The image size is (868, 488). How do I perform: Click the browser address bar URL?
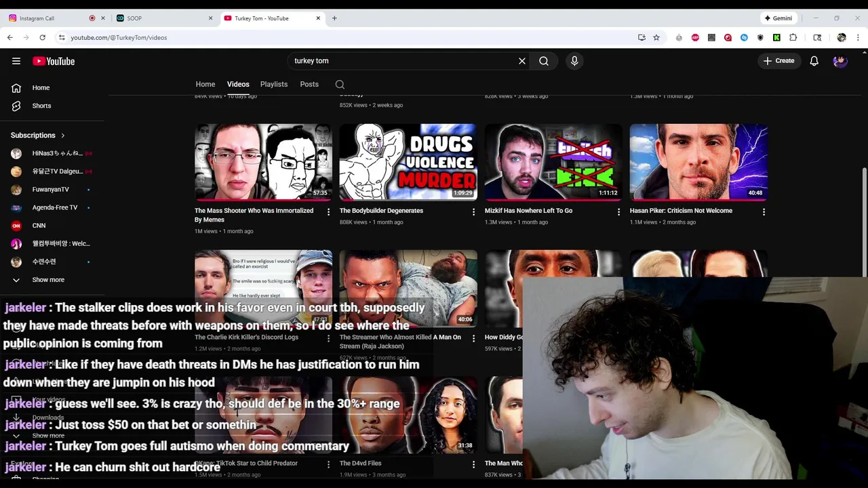[119, 37]
